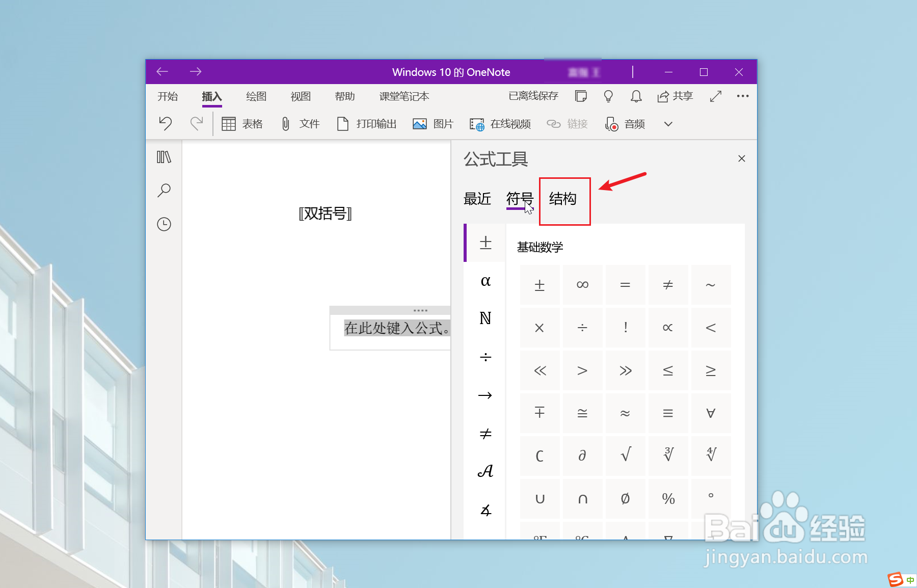
Task: Insert the × multiplication symbol
Action: (x=540, y=328)
